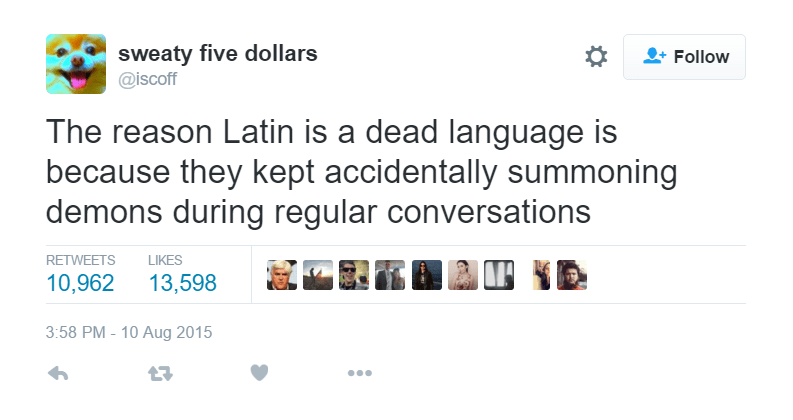Click the reply arrow icon
Image resolution: width=793 pixels, height=420 pixels.
[58, 373]
